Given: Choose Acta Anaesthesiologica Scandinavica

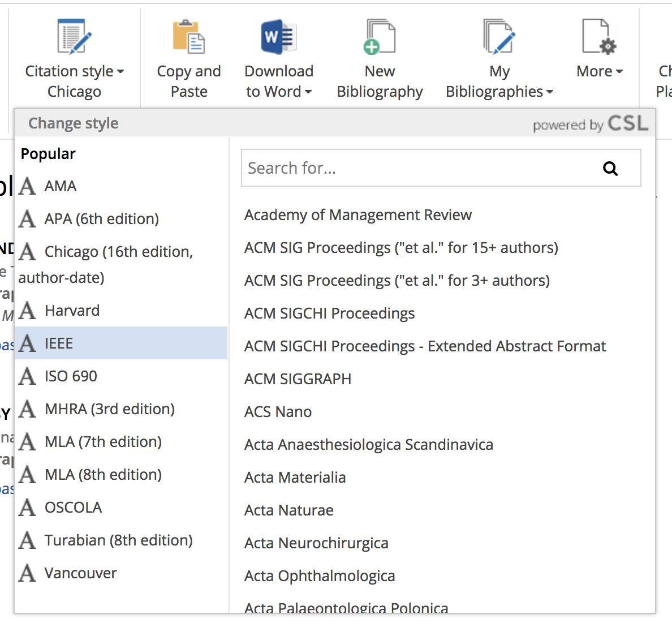Looking at the screenshot, I should pos(369,444).
